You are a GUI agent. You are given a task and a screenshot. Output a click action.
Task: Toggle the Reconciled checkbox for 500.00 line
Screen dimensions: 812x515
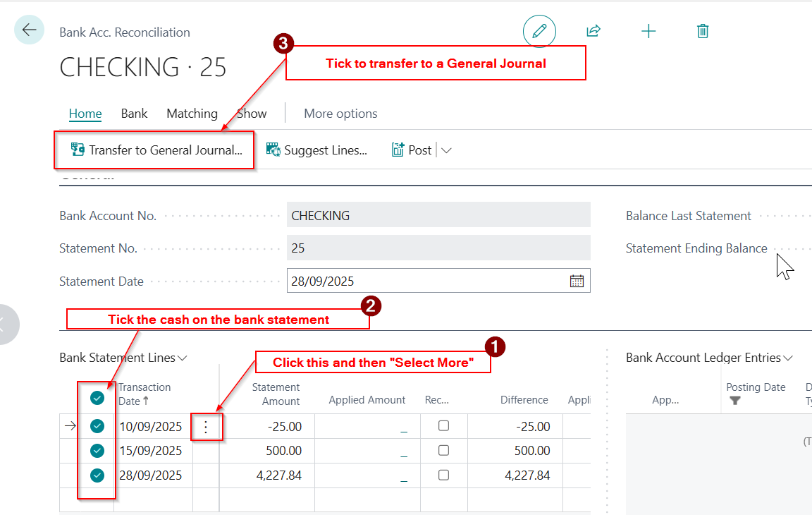click(x=443, y=450)
